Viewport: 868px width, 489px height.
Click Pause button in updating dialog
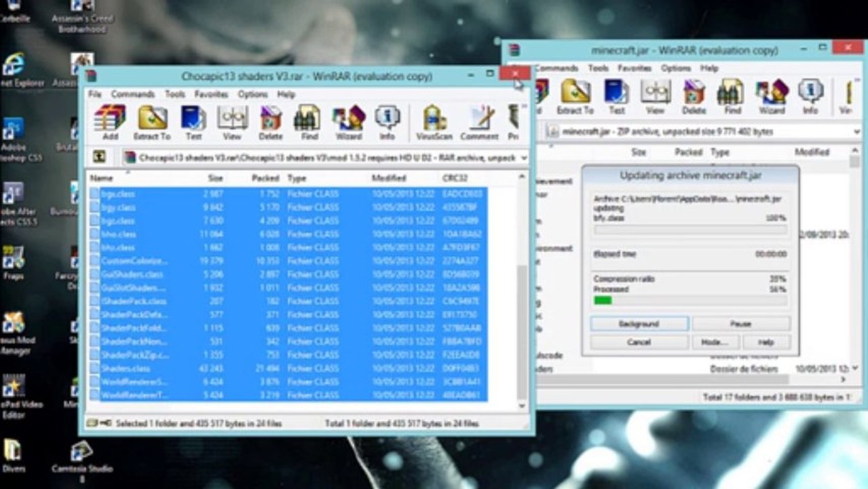click(x=740, y=324)
